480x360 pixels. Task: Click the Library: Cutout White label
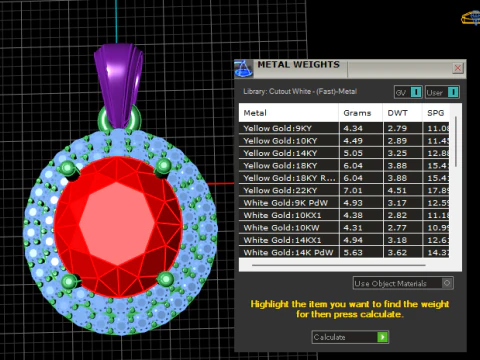click(x=300, y=91)
